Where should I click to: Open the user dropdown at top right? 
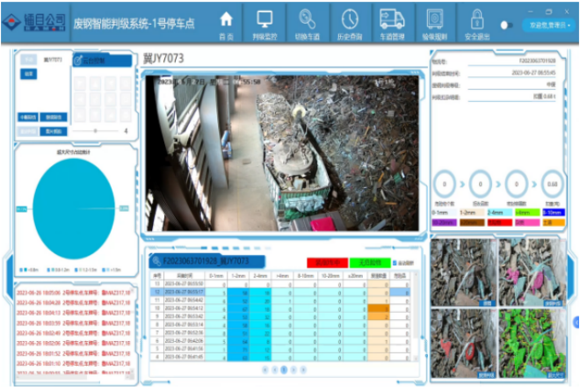(549, 25)
